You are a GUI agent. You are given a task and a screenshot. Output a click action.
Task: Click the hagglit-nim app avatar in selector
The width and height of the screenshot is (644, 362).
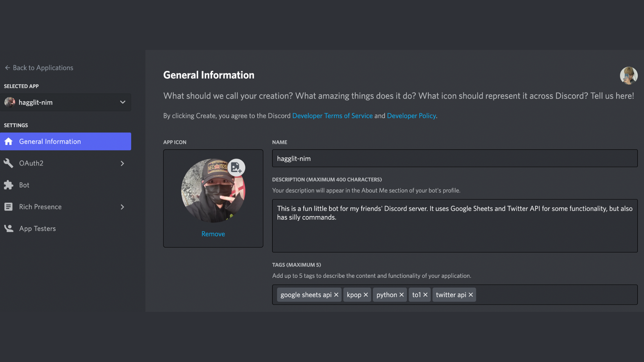(x=10, y=102)
